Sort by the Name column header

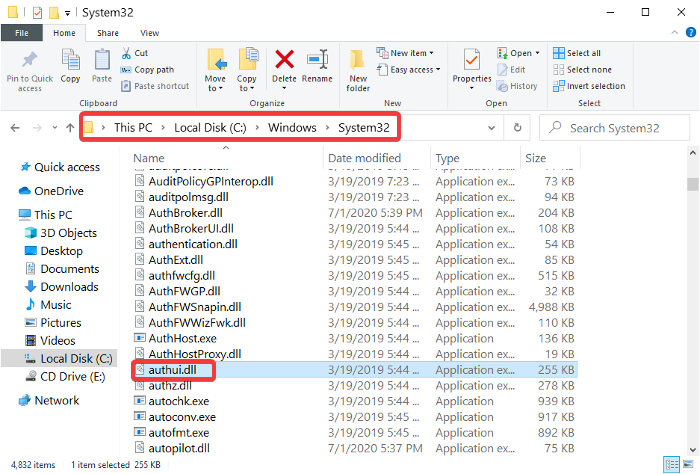(x=227, y=158)
